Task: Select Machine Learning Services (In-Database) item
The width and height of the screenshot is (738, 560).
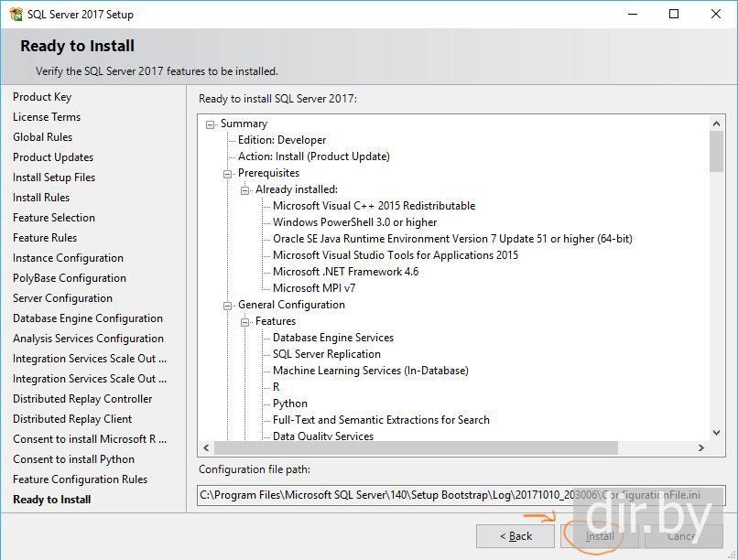Action: [x=370, y=371]
